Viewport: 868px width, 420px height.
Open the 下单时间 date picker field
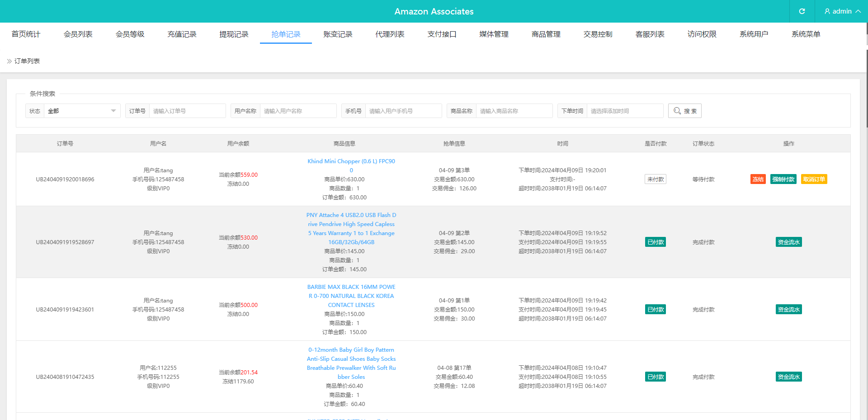(x=625, y=111)
